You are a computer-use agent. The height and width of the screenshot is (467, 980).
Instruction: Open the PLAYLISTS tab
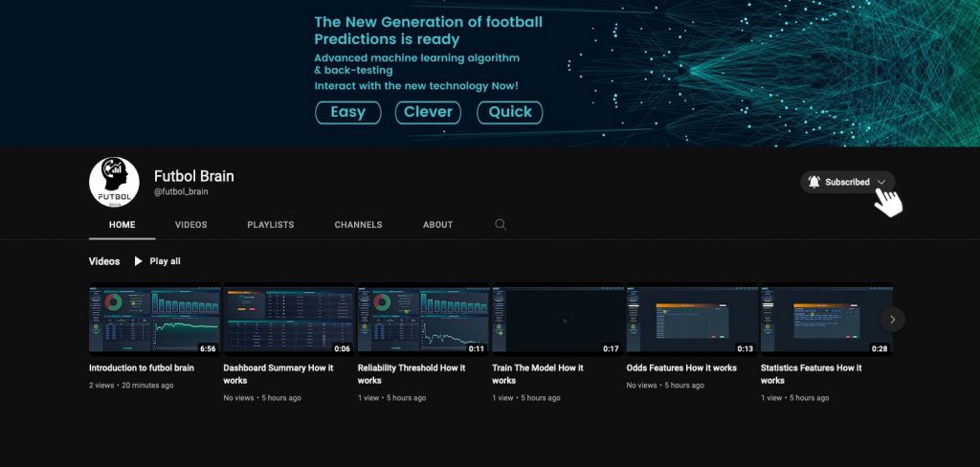pyautogui.click(x=271, y=225)
